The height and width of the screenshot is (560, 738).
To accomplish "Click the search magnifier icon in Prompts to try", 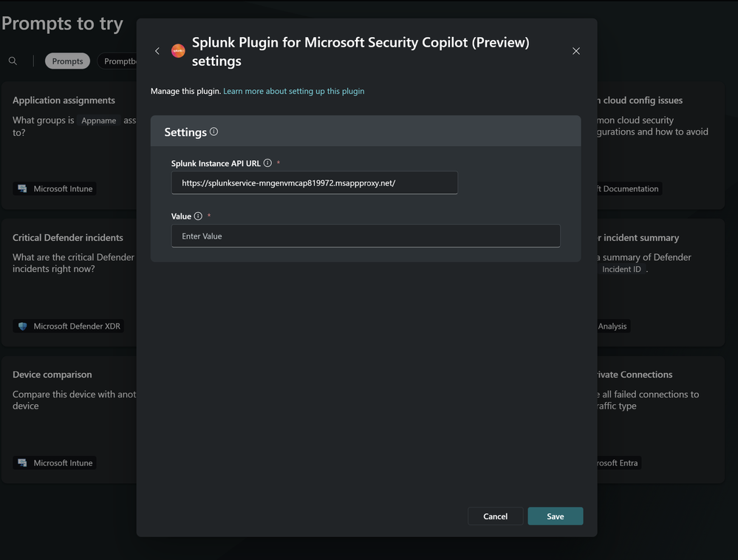I will point(13,61).
